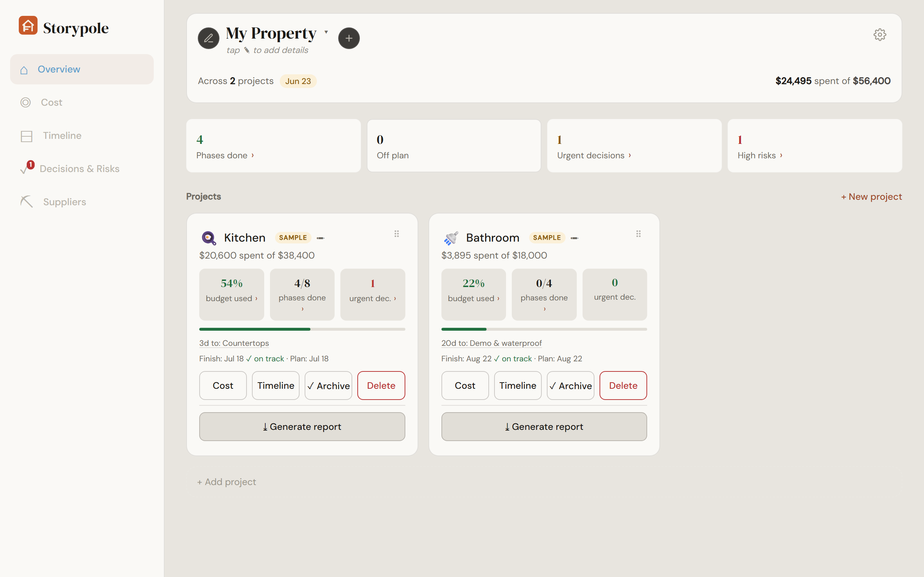Click the round plus button beside My Property
Image resolution: width=924 pixels, height=577 pixels.
(x=349, y=38)
